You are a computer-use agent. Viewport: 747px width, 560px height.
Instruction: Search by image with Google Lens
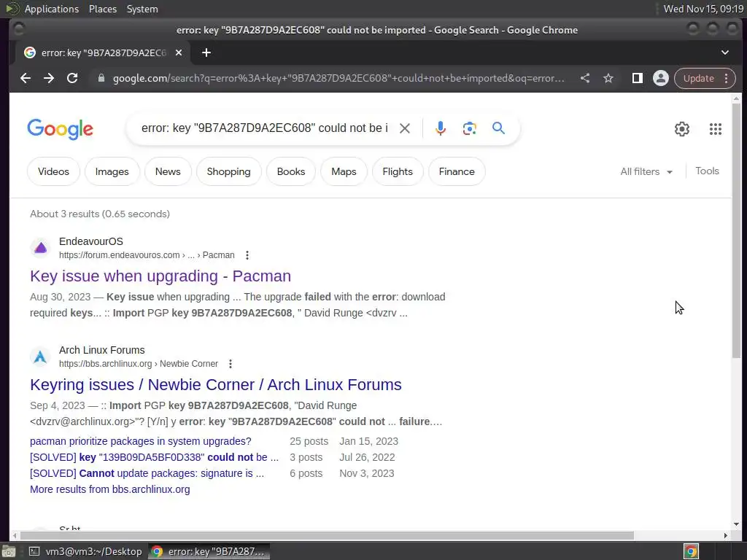click(x=469, y=128)
